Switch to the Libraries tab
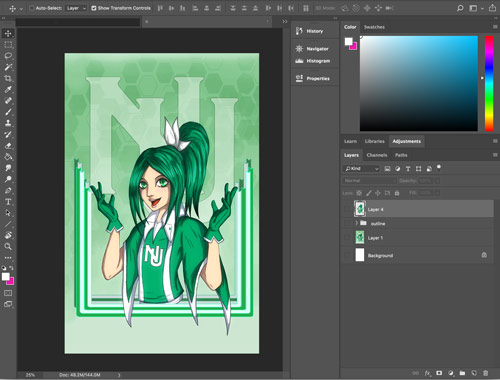The image size is (500, 380). click(x=374, y=141)
